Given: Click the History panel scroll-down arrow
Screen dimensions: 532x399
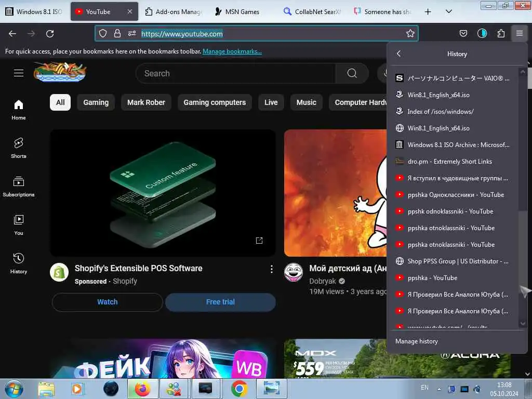Looking at the screenshot, I should pos(523,323).
